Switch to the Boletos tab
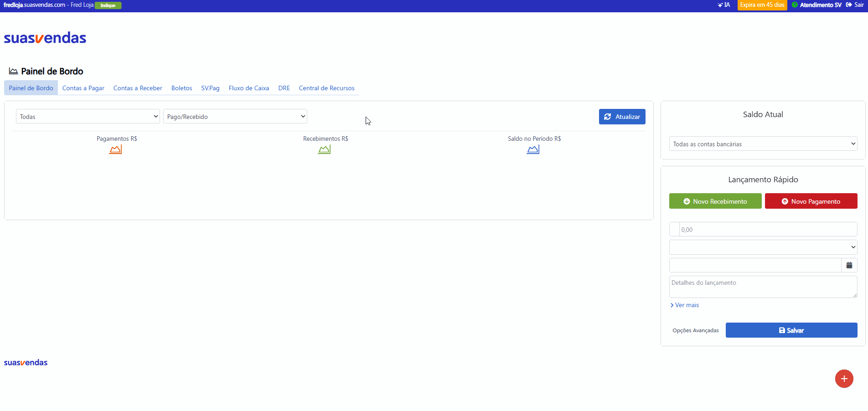868x411 pixels. 182,88
